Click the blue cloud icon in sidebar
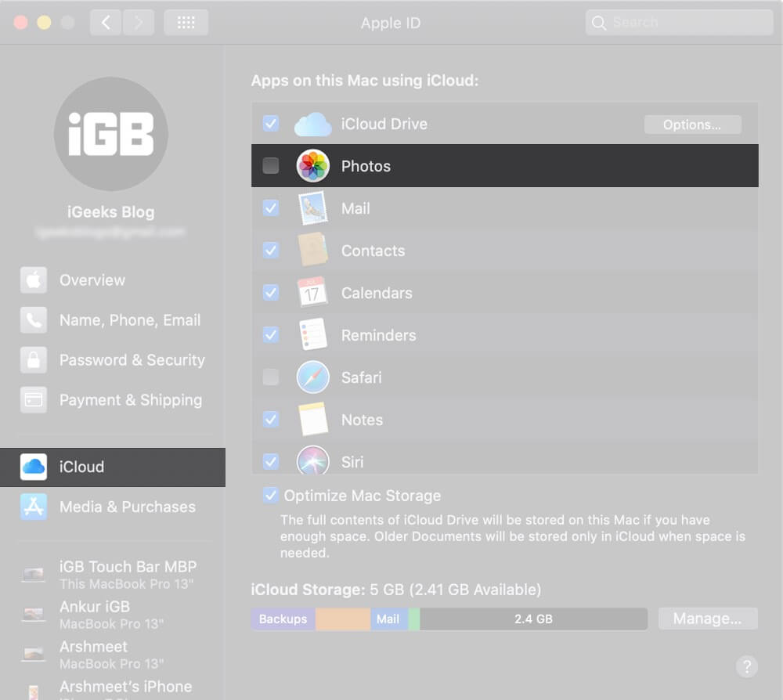Image resolution: width=783 pixels, height=700 pixels. click(x=34, y=467)
